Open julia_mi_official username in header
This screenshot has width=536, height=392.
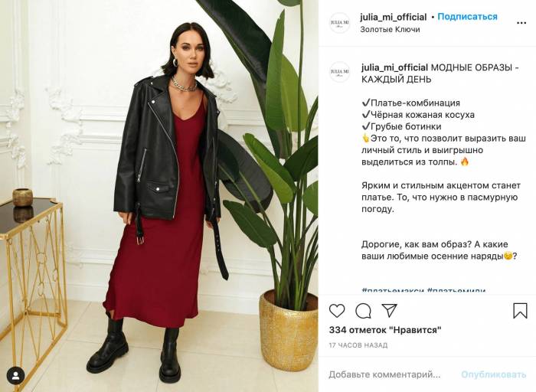click(x=393, y=17)
